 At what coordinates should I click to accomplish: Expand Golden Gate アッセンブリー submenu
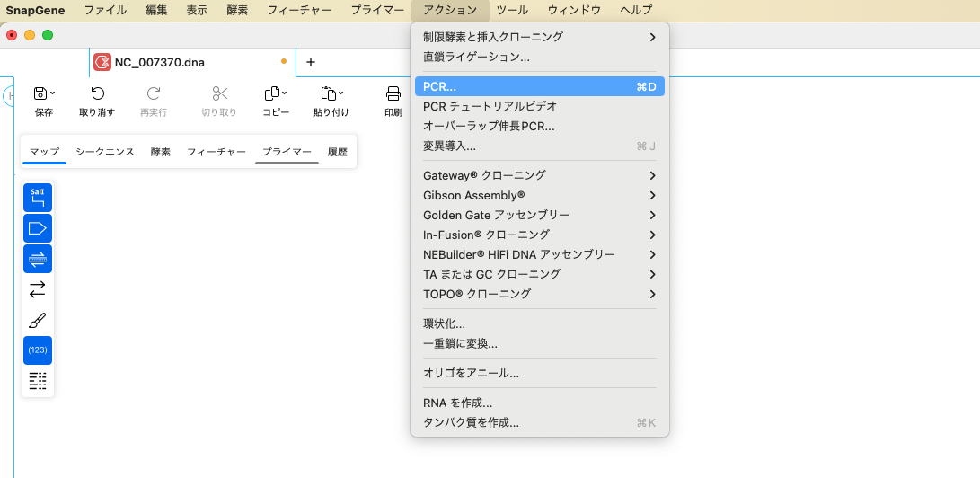point(539,215)
